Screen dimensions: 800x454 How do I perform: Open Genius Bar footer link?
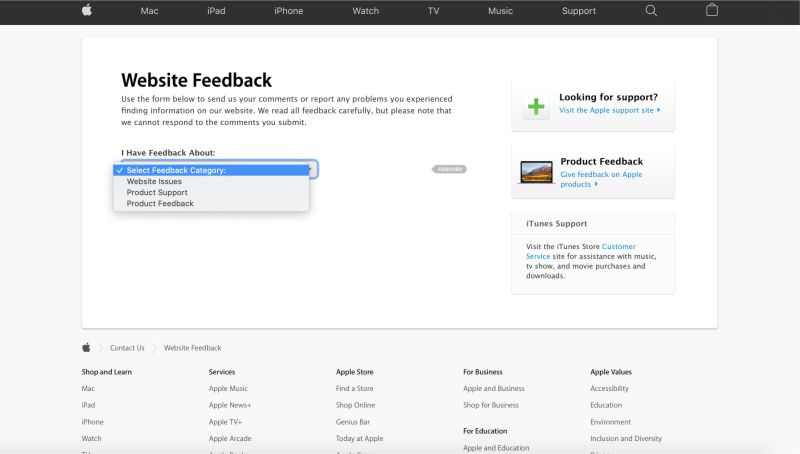point(353,422)
